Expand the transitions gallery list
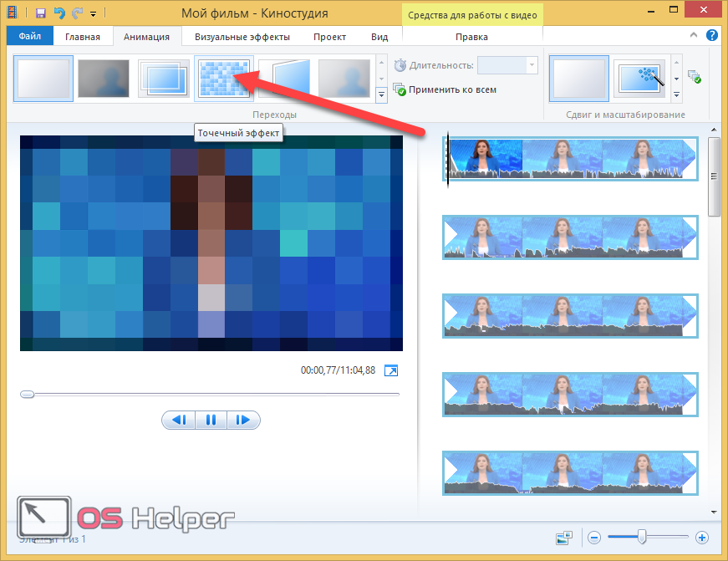Screen dimensions: 728x561 (x=382, y=95)
